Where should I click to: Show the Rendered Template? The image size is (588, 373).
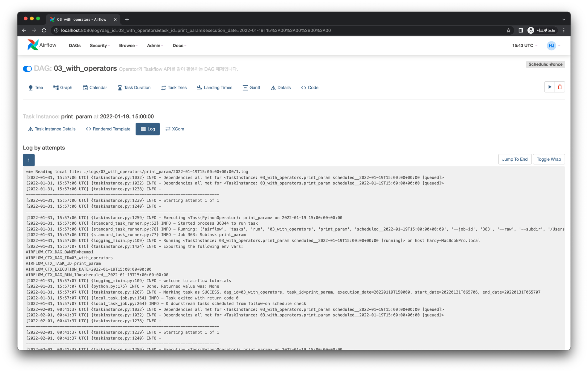point(108,129)
